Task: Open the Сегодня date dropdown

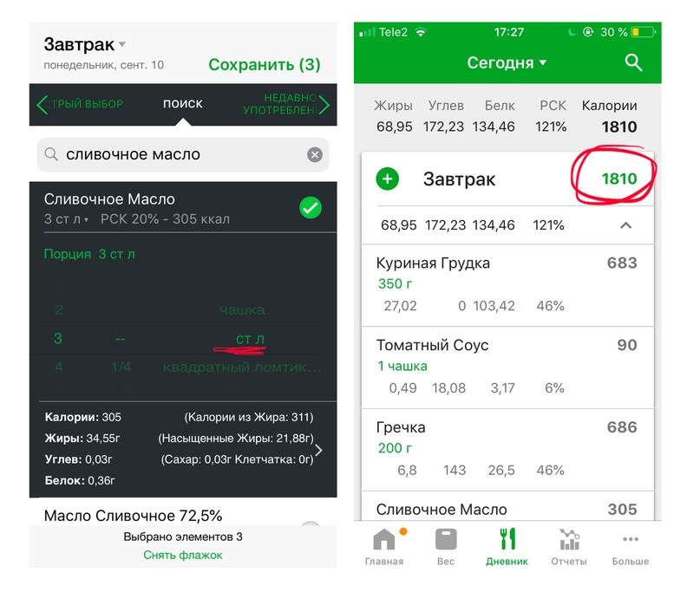Action: (507, 63)
